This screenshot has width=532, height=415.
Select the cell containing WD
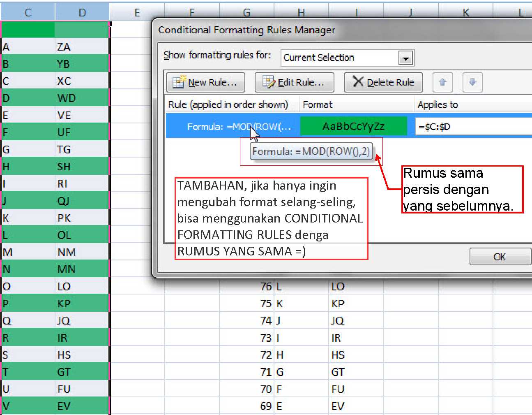81,98
